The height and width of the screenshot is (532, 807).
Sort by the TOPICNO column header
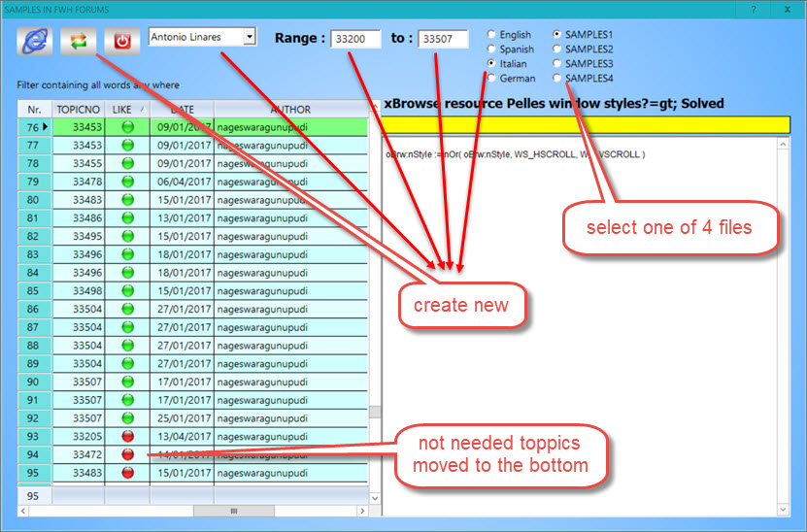pos(79,110)
